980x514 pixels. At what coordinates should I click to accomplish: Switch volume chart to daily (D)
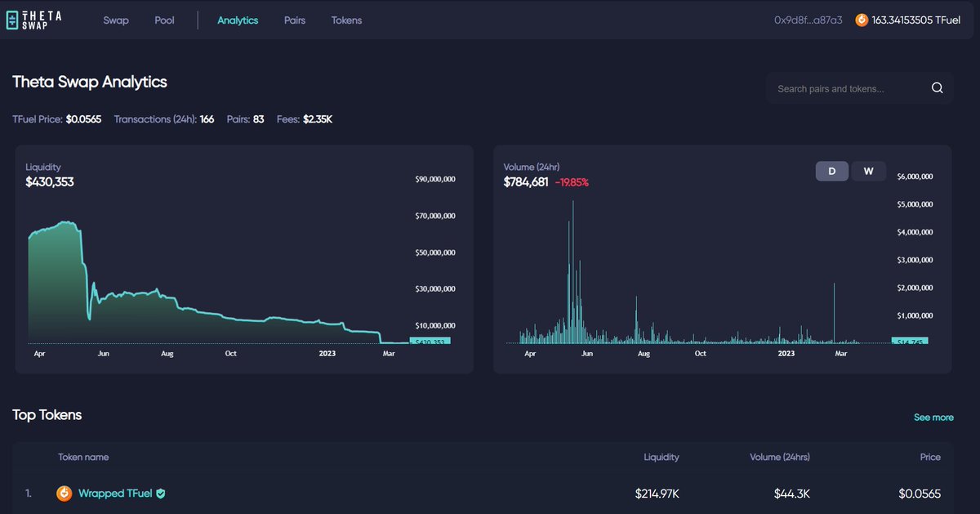832,171
